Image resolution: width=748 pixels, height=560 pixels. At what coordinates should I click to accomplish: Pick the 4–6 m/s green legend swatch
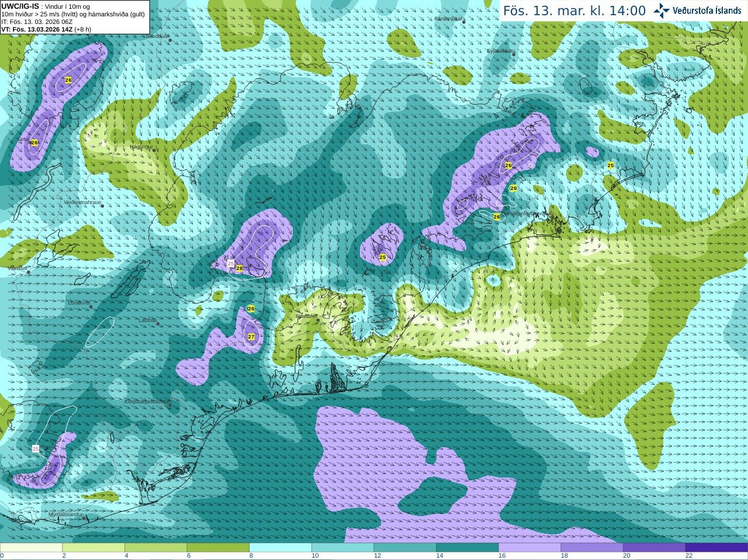tap(155, 548)
